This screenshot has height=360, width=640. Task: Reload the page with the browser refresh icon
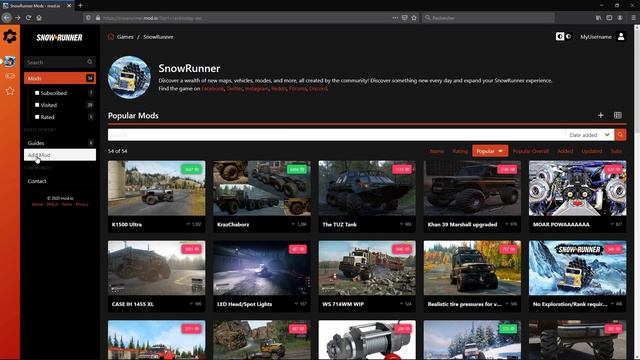click(x=28, y=18)
